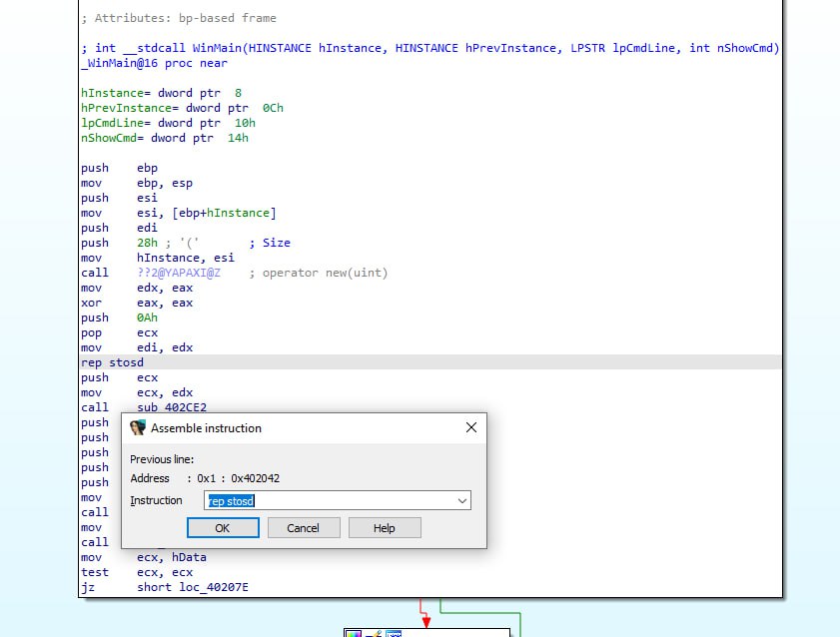
Task: Click the '??2@YAPAXI@Z' call target
Action: pyautogui.click(x=179, y=273)
